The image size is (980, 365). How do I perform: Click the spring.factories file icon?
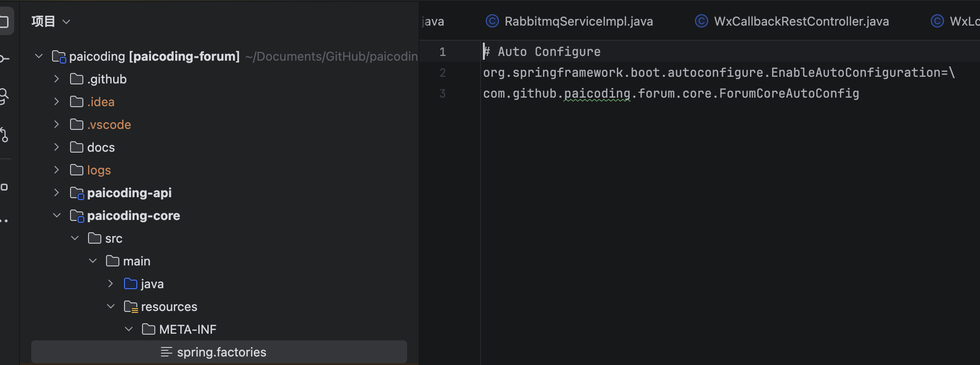click(x=166, y=352)
